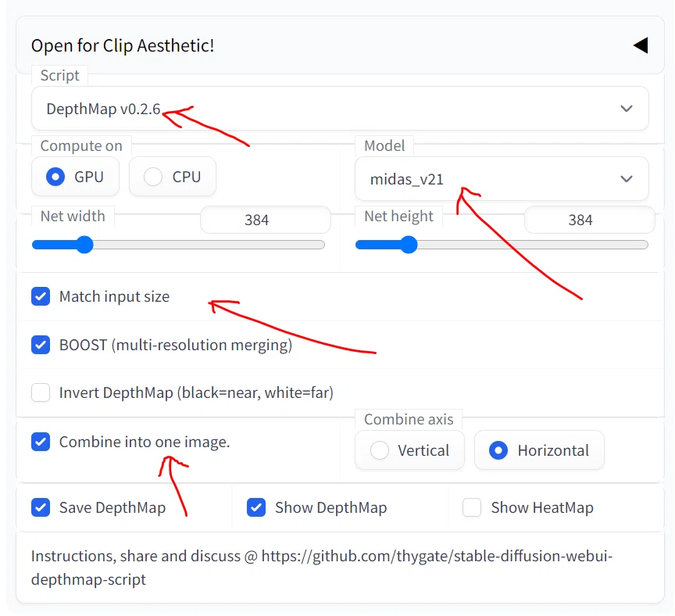Choose Horizontal combine axis
This screenshot has width=675, height=616.
[x=539, y=450]
